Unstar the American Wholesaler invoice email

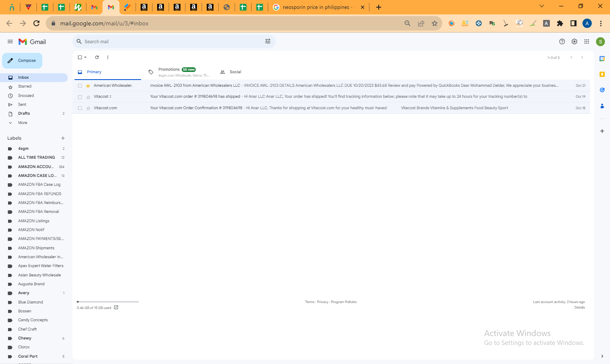(88, 85)
